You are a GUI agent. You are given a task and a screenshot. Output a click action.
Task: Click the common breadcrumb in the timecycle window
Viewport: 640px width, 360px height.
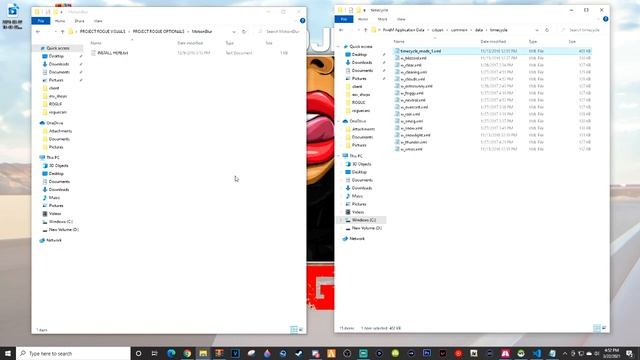[459, 30]
